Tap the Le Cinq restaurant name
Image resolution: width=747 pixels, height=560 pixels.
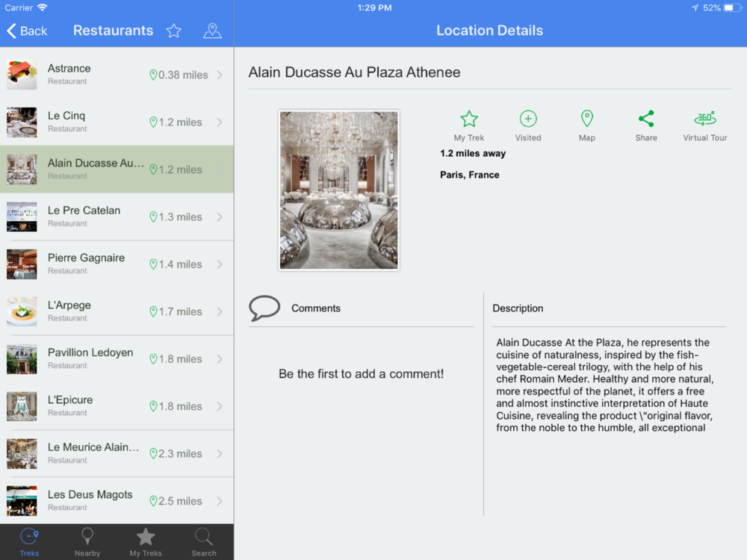[x=66, y=116]
